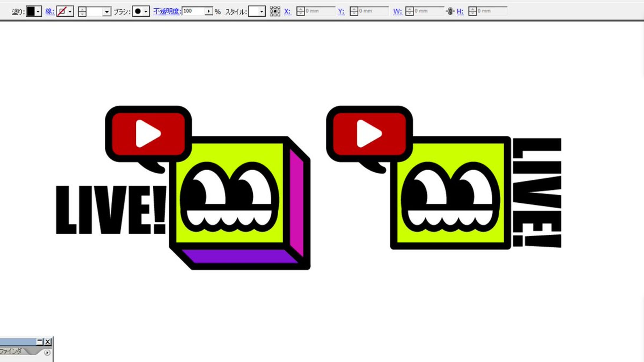Click the reference point locator icon
Image resolution: width=644 pixels, height=362 pixels.
(275, 11)
